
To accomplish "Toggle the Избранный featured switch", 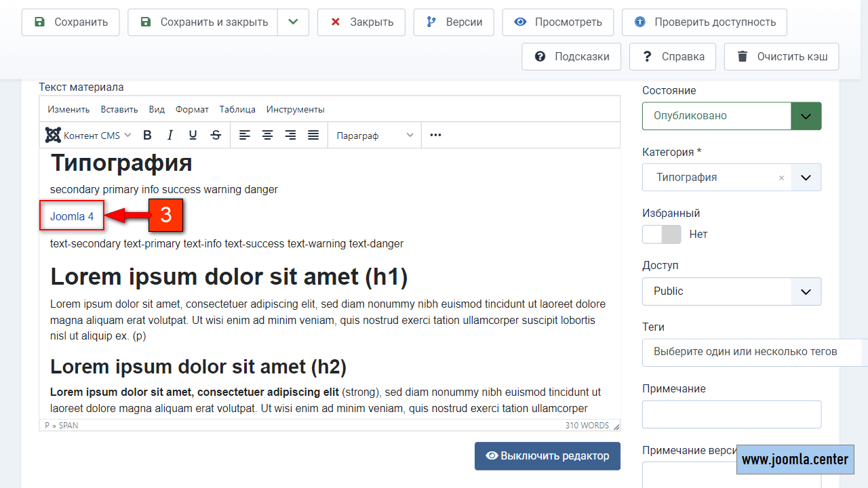I will pos(661,235).
